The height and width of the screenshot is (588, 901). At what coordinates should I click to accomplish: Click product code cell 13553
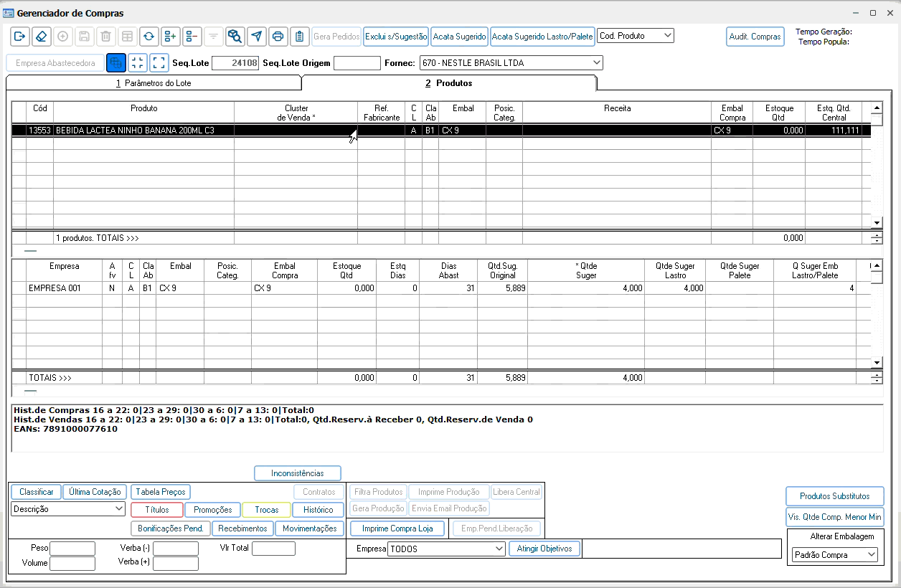tap(39, 131)
